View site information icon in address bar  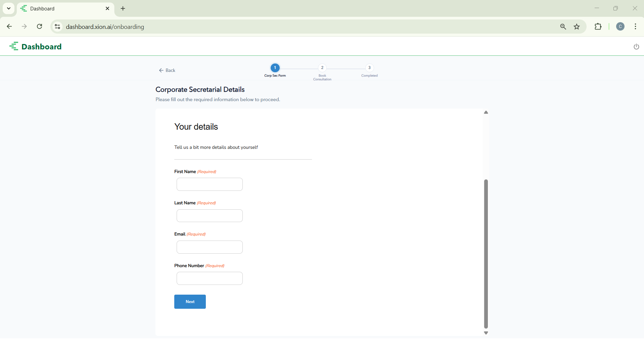pos(57,27)
